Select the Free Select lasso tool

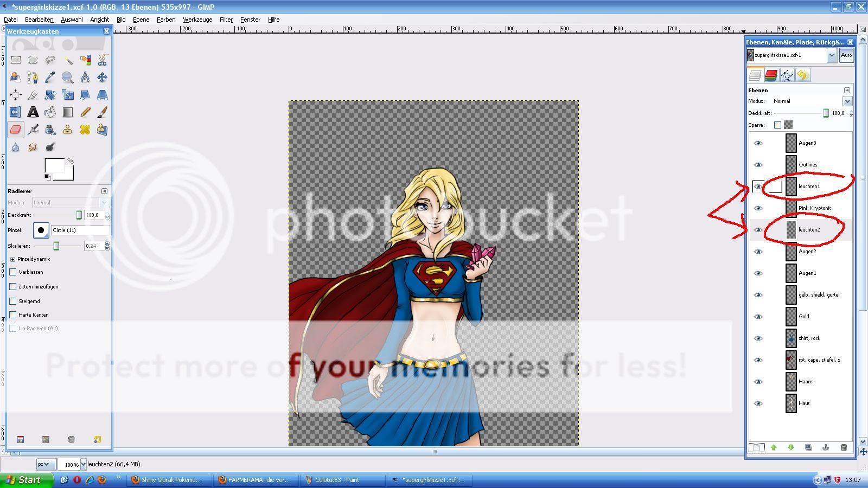point(50,60)
